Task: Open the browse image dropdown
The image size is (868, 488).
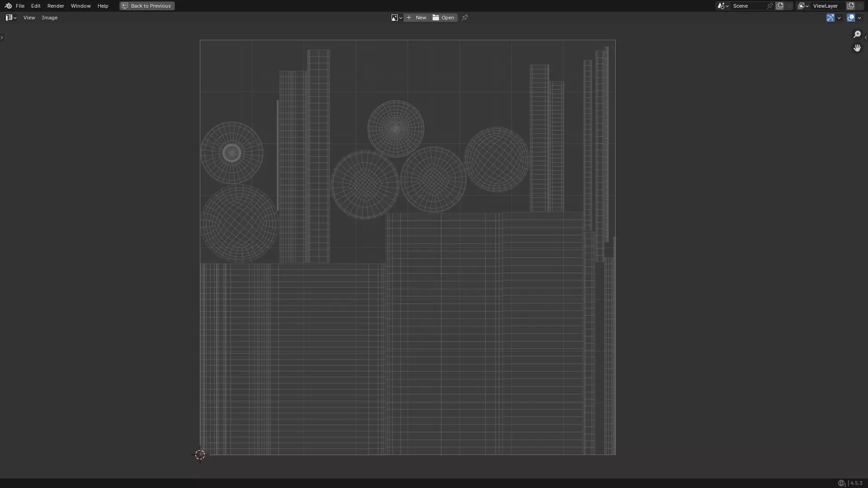Action: click(396, 18)
